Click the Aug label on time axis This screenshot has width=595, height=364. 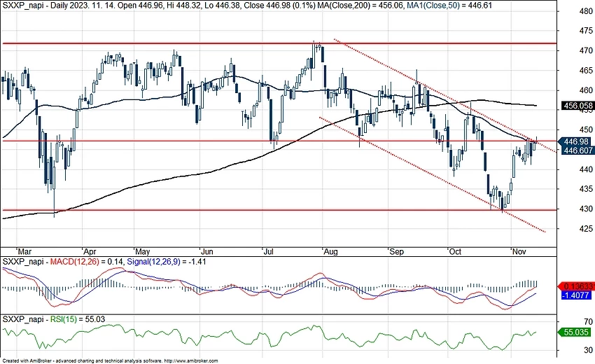click(x=331, y=251)
